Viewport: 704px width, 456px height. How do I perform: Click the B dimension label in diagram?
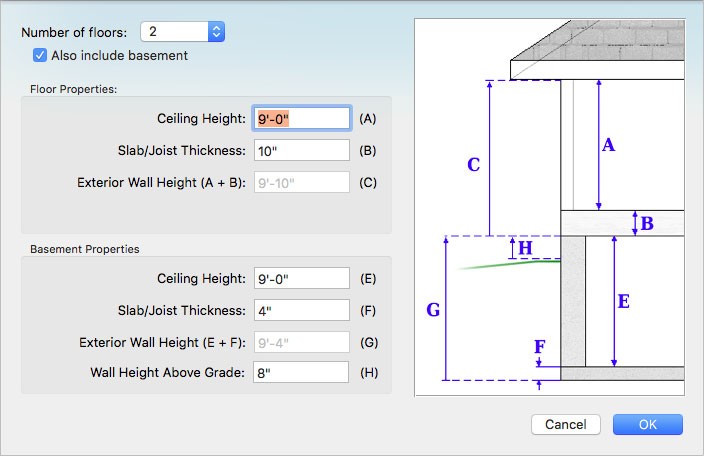coord(647,224)
